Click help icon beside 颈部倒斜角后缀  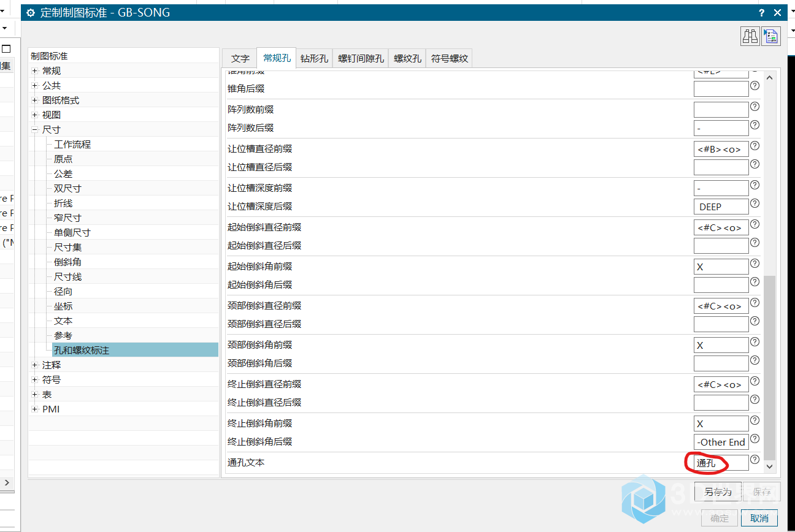click(755, 360)
